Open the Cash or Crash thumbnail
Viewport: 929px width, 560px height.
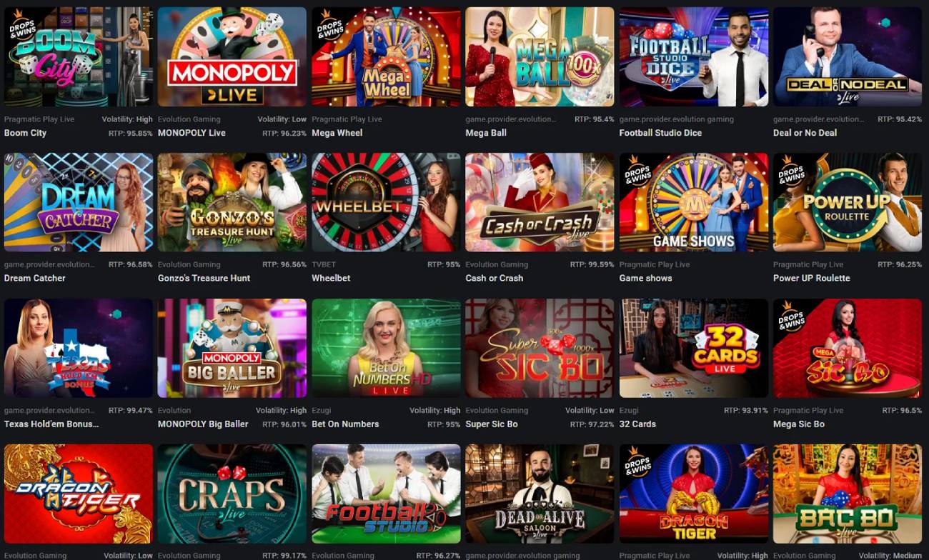pyautogui.click(x=540, y=202)
